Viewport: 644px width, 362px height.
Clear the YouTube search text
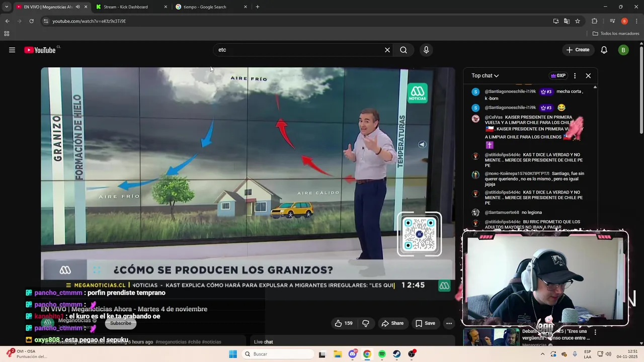click(387, 50)
